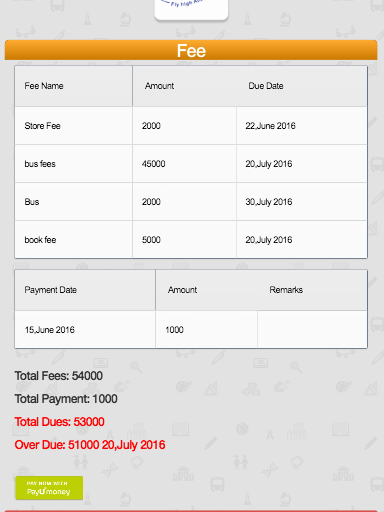This screenshot has width=384, height=512.
Task: Select the Store Fee row
Action: point(191,126)
